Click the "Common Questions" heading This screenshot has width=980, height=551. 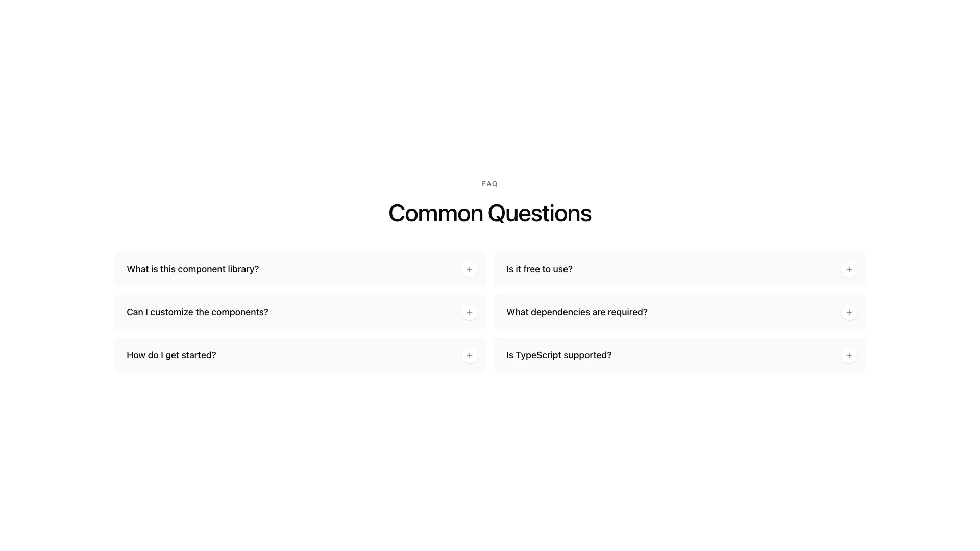(x=489, y=213)
